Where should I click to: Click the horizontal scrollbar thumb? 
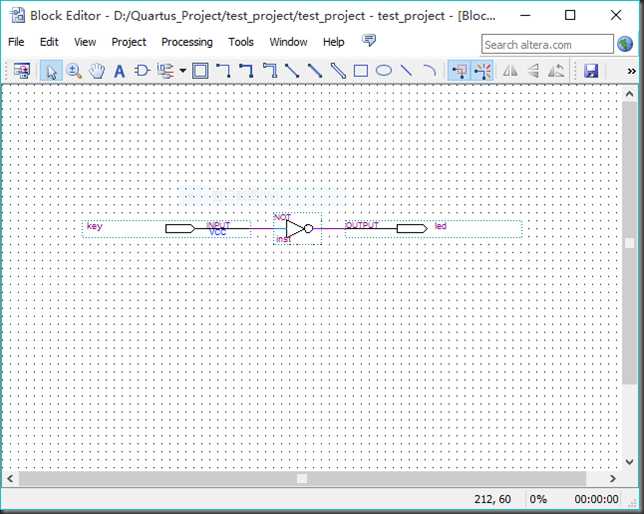coord(302,479)
